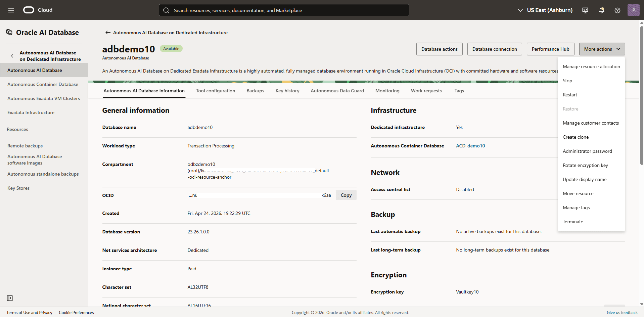
Task: Open Database actions
Action: [x=440, y=49]
